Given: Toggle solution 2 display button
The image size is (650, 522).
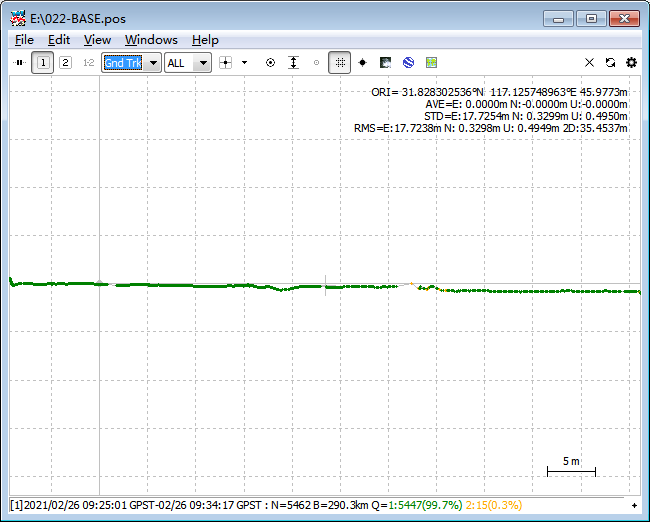Looking at the screenshot, I should pos(65,63).
